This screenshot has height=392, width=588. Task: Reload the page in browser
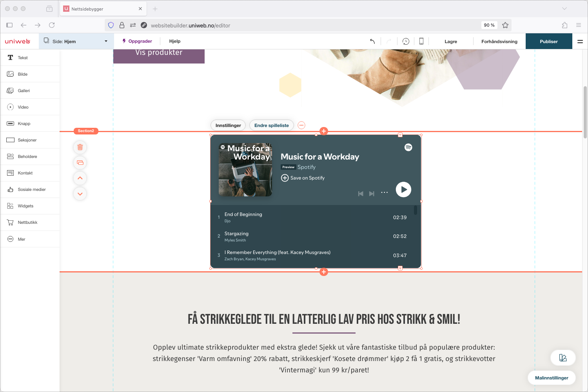point(52,25)
